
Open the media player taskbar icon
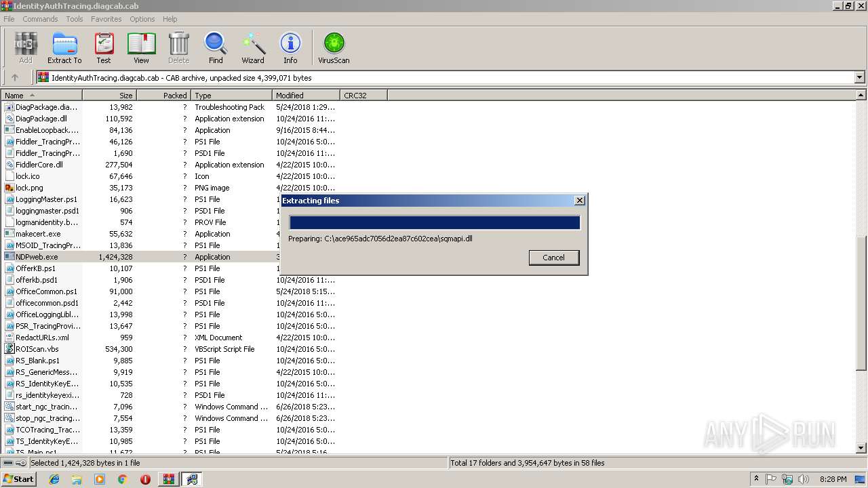(100, 479)
